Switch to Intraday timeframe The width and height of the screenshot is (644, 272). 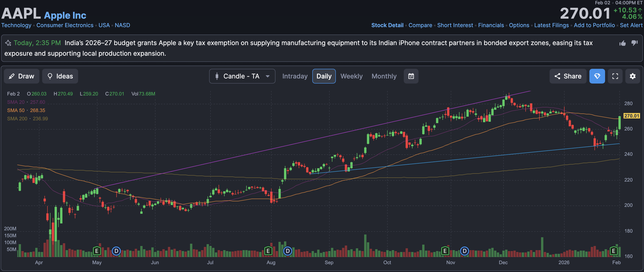coord(295,76)
